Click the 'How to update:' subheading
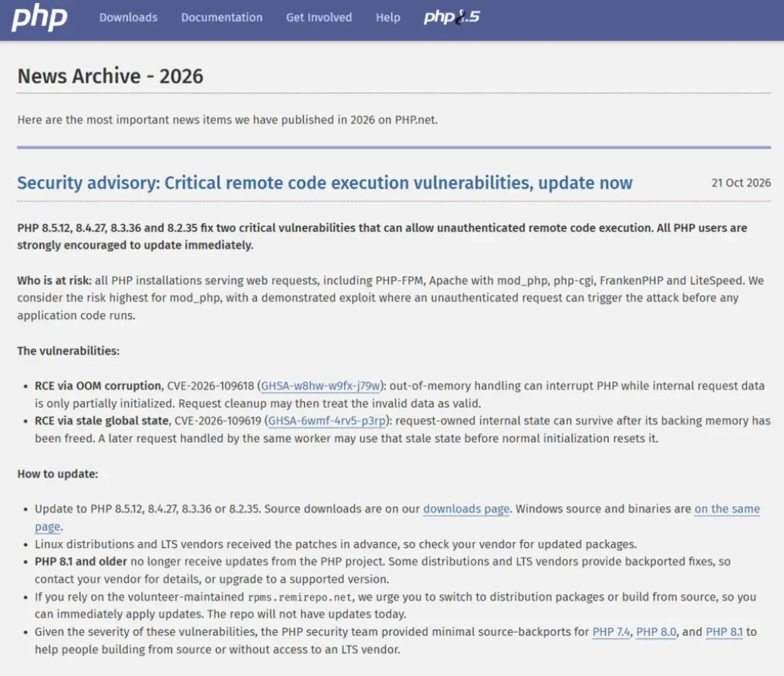Image resolution: width=784 pixels, height=676 pixels. pyautogui.click(x=58, y=474)
